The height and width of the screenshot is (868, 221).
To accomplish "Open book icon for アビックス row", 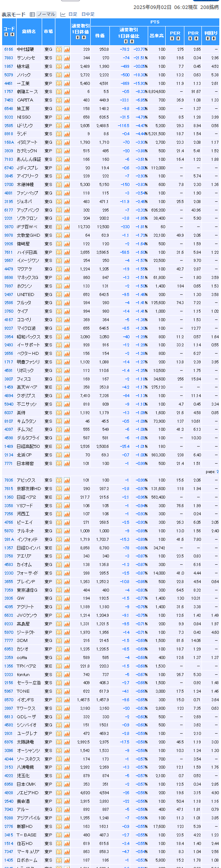I will pyautogui.click(x=59, y=480).
